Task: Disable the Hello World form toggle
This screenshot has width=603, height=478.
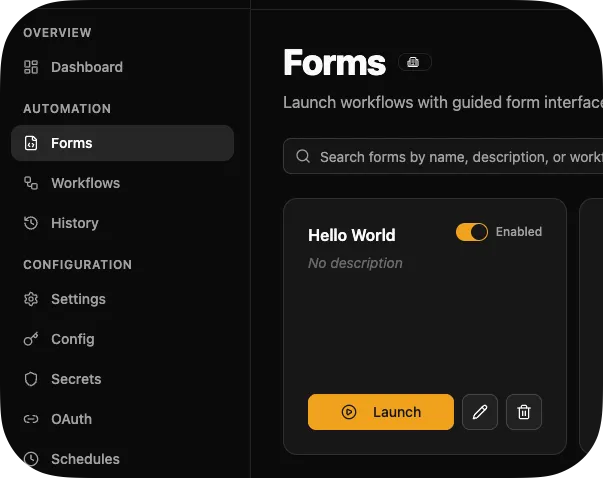Action: 472,232
